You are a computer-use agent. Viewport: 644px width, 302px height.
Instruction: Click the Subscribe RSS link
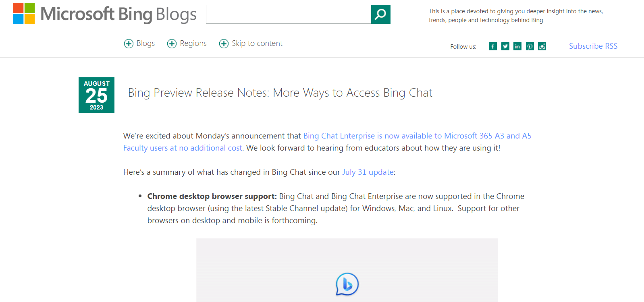[593, 46]
